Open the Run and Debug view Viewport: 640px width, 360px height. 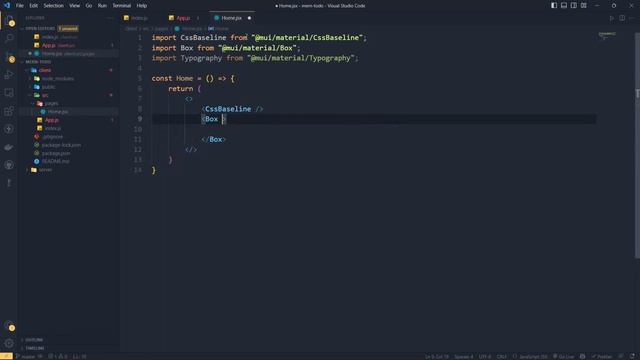[x=9, y=75]
